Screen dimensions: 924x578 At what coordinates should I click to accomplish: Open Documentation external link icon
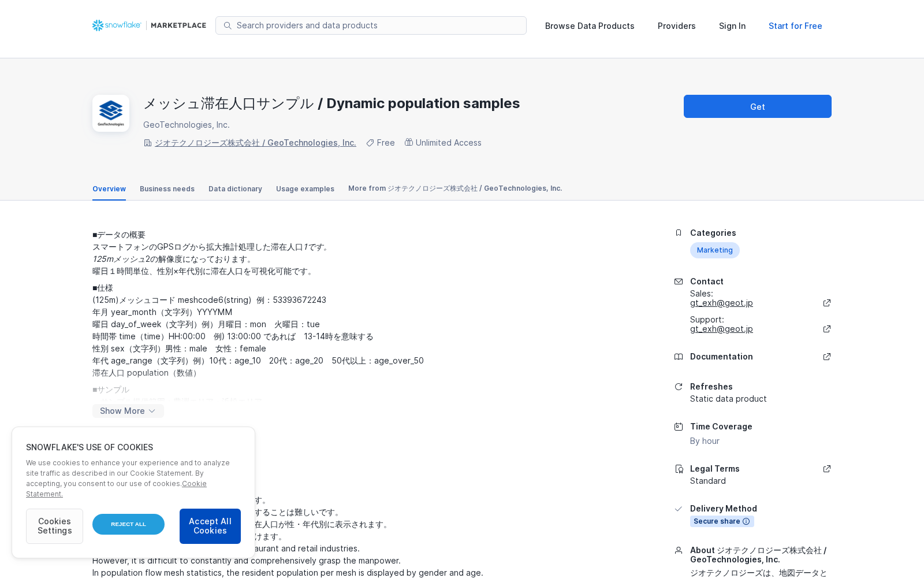pos(827,357)
